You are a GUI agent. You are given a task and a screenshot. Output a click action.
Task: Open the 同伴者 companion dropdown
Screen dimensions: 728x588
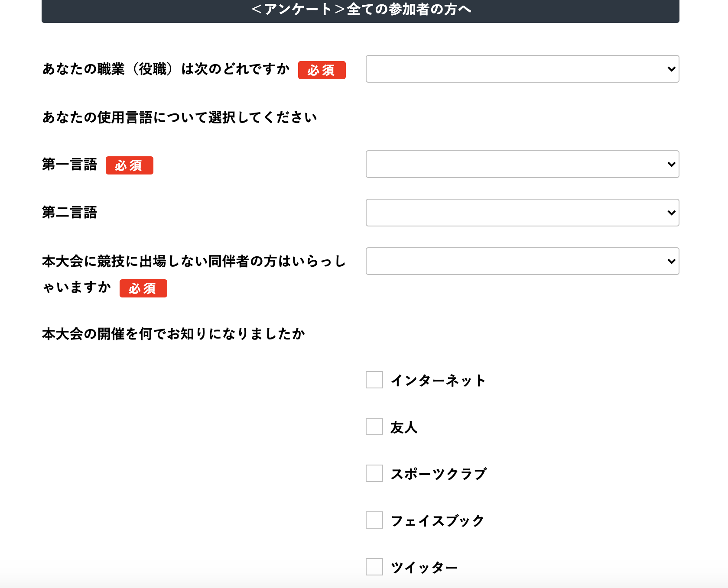click(522, 261)
